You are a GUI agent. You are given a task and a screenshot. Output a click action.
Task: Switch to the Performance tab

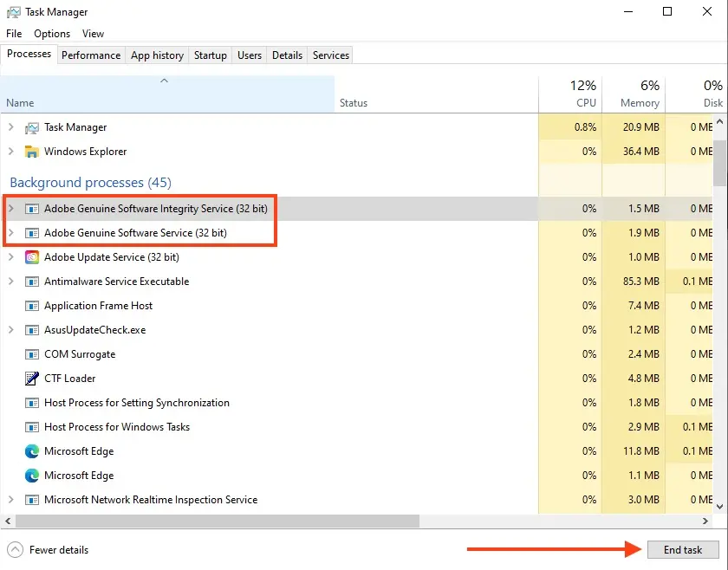(91, 55)
